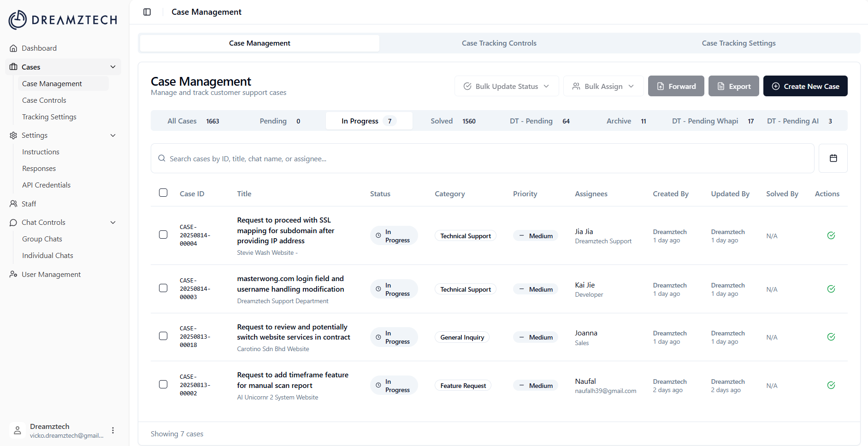Switch to Case Tracking Controls tab
The height and width of the screenshot is (446, 868).
(499, 43)
